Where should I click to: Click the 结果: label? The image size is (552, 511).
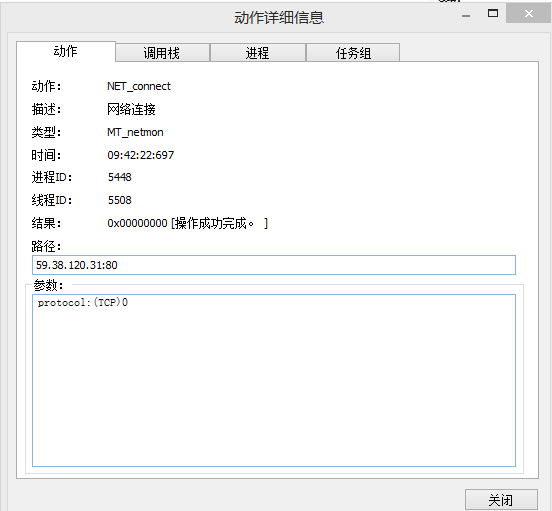(46, 223)
